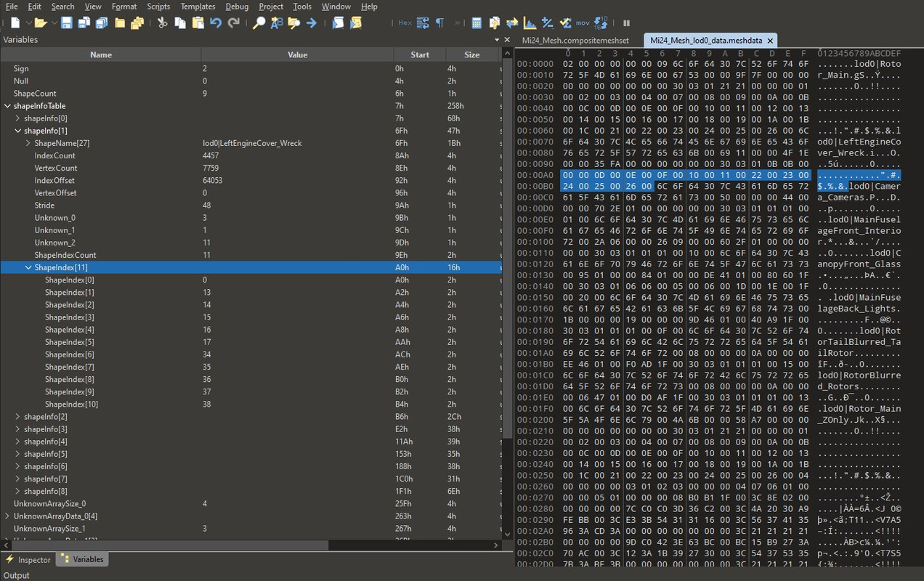Click the Output panel label
This screenshot has width=924, height=581.
tap(17, 575)
